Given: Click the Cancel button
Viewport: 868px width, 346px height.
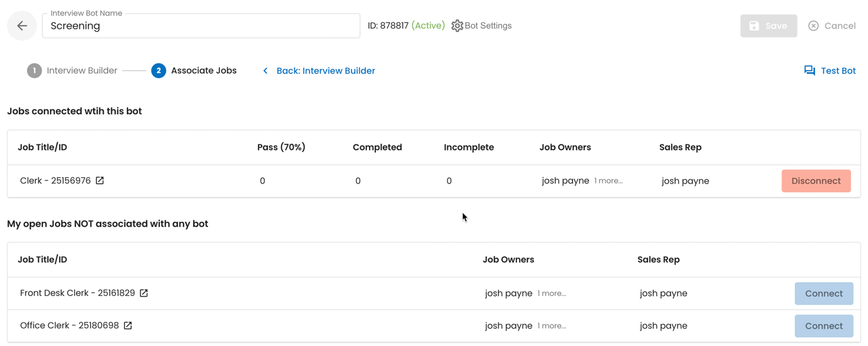Looking at the screenshot, I should click(x=832, y=26).
